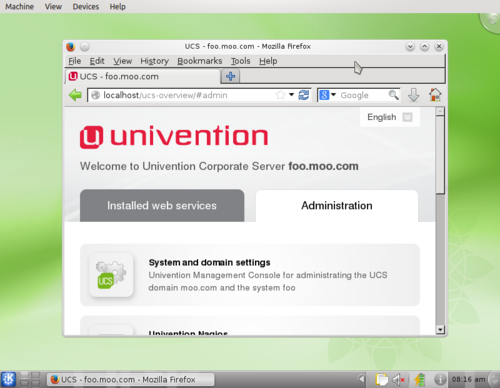This screenshot has width=500, height=388.
Task: Click the foo.moo.com server name text
Action: [323, 166]
